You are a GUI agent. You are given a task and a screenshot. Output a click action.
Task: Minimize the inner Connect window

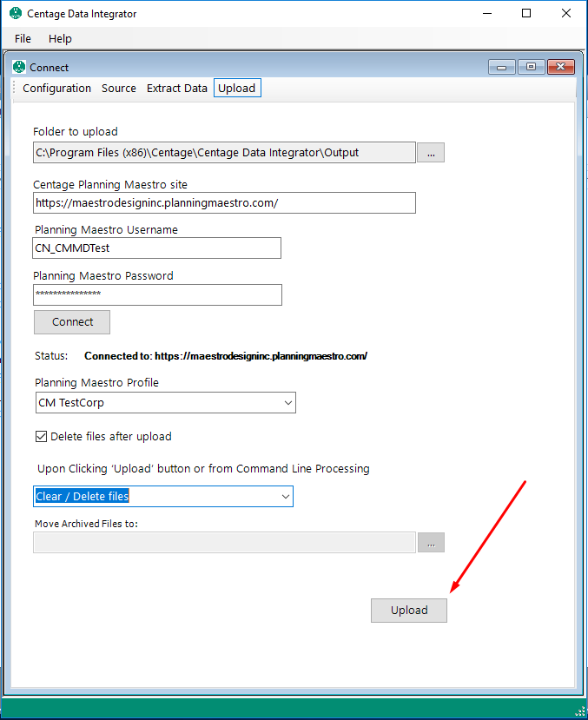click(502, 67)
